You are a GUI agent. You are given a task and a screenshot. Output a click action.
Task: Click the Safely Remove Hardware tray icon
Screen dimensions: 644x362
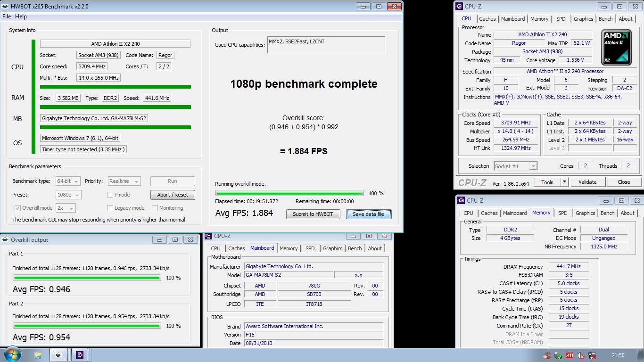pyautogui.click(x=558, y=355)
